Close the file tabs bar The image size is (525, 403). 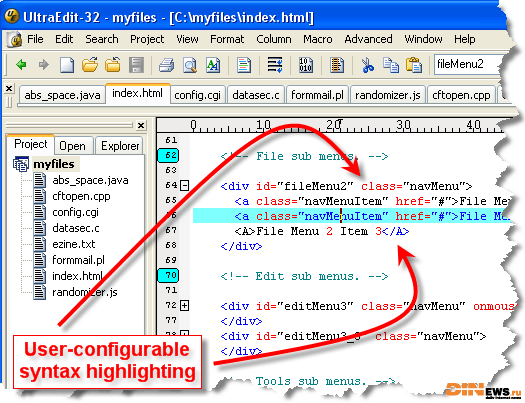click(9, 88)
